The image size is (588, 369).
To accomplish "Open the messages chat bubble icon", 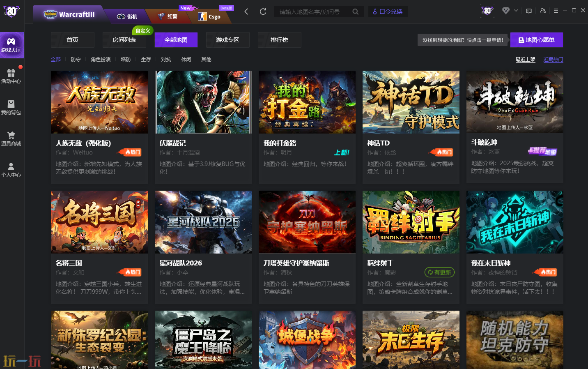I will pyautogui.click(x=529, y=11).
